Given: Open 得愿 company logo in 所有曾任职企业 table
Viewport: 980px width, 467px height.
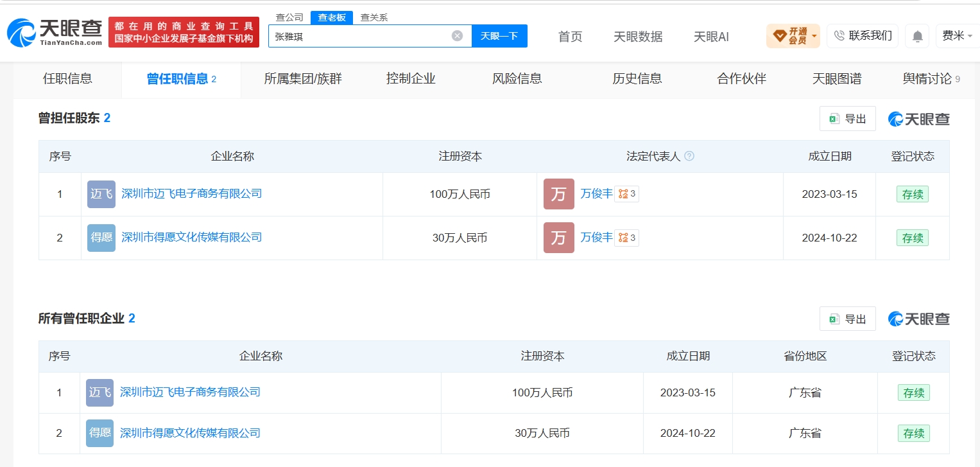Looking at the screenshot, I should coord(99,433).
